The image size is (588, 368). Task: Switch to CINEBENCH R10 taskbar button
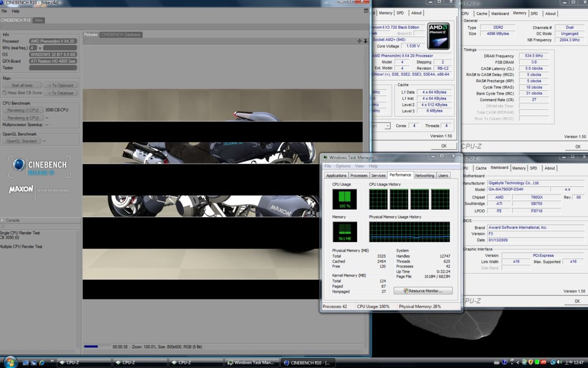(307, 362)
